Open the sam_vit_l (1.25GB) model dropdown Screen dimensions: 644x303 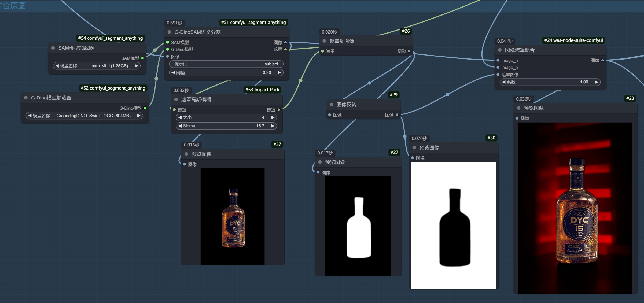point(97,66)
